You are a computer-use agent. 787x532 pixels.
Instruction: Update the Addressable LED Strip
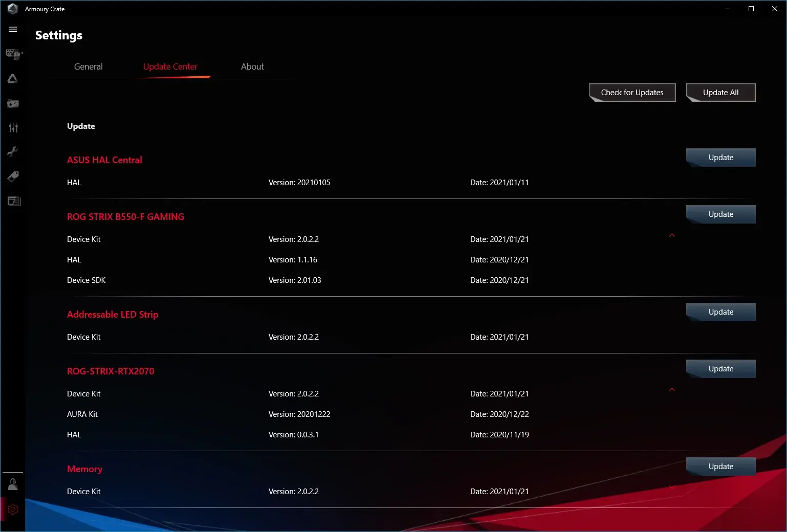tap(720, 312)
